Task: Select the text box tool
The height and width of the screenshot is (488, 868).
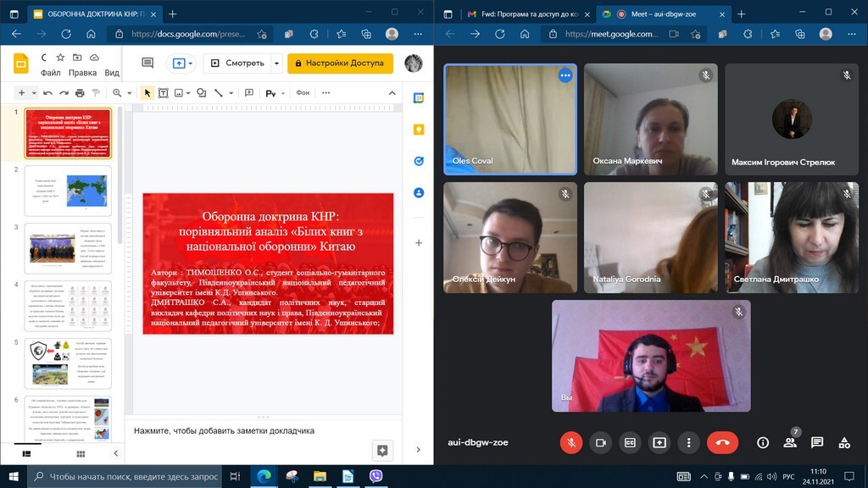Action: (164, 93)
